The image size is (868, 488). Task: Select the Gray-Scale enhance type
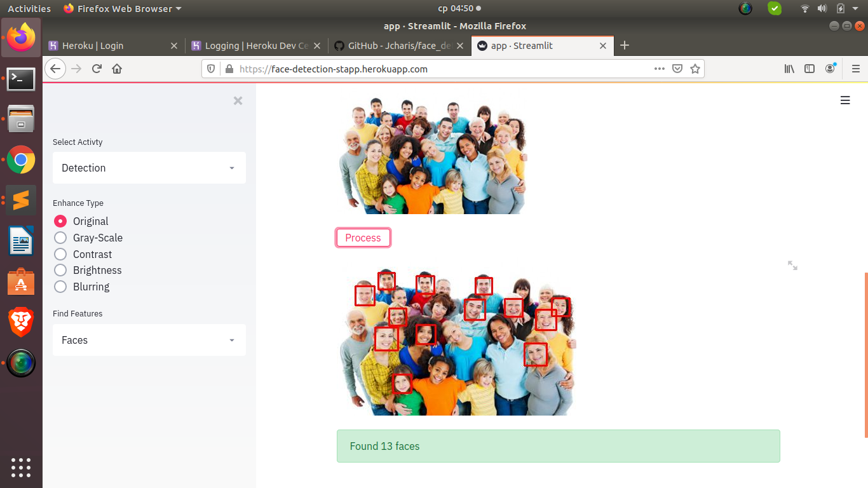[60, 237]
